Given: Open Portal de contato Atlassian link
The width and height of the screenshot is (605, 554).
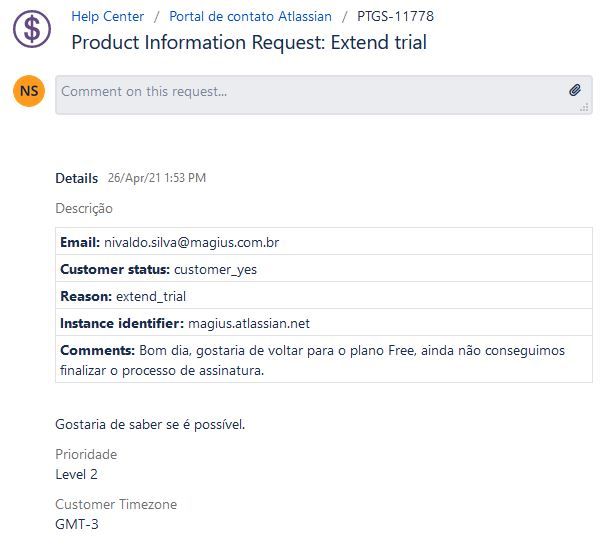Looking at the screenshot, I should click(x=250, y=17).
